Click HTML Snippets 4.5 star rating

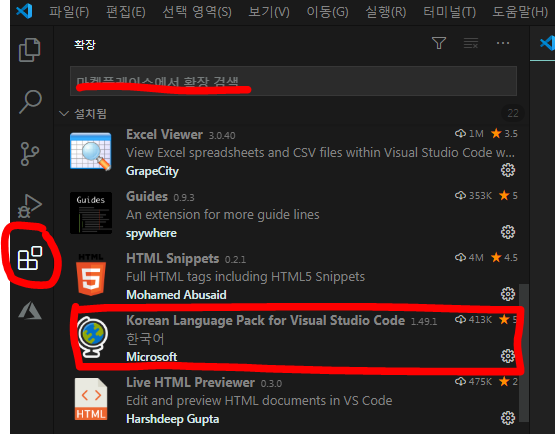pyautogui.click(x=504, y=257)
